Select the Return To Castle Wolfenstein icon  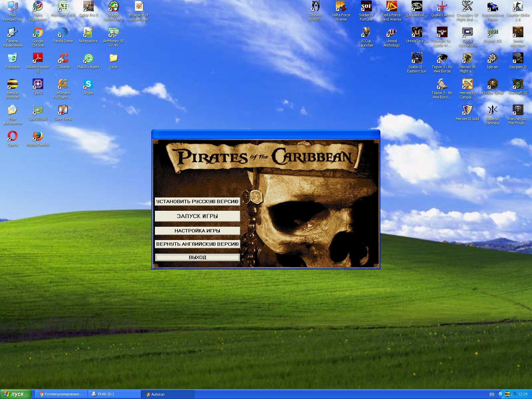pyautogui.click(x=442, y=37)
